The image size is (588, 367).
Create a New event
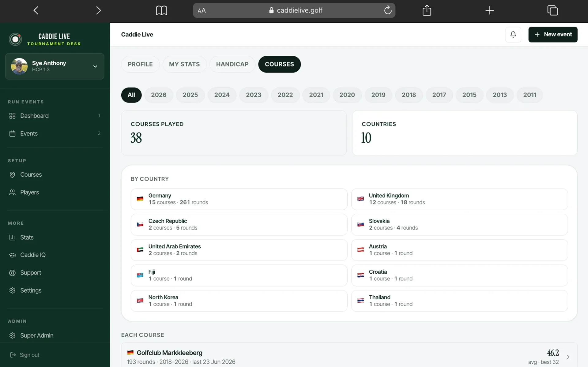click(x=553, y=34)
